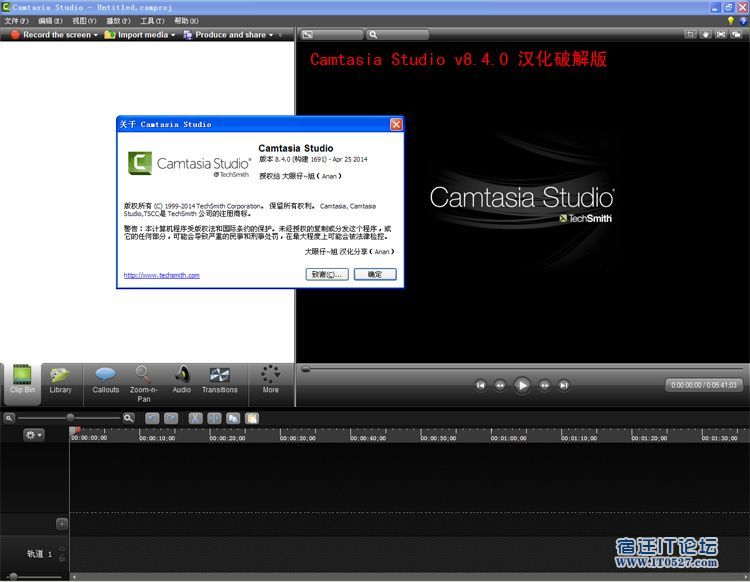Open the techsmith.com link
Viewport: 750px width, 582px height.
[162, 275]
